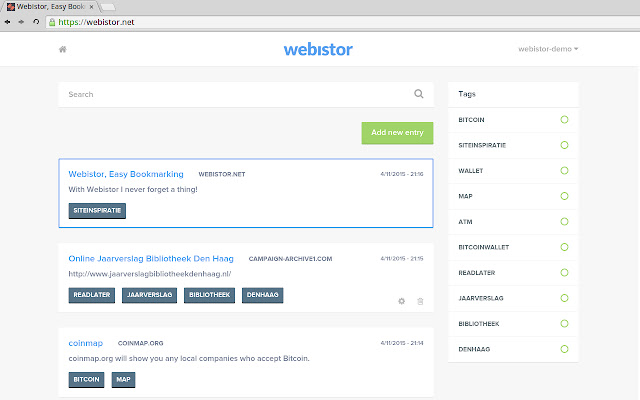Screen dimensions: 640x400
Task: Click JAARVERSLAG tag on the entry card
Action: (149, 295)
